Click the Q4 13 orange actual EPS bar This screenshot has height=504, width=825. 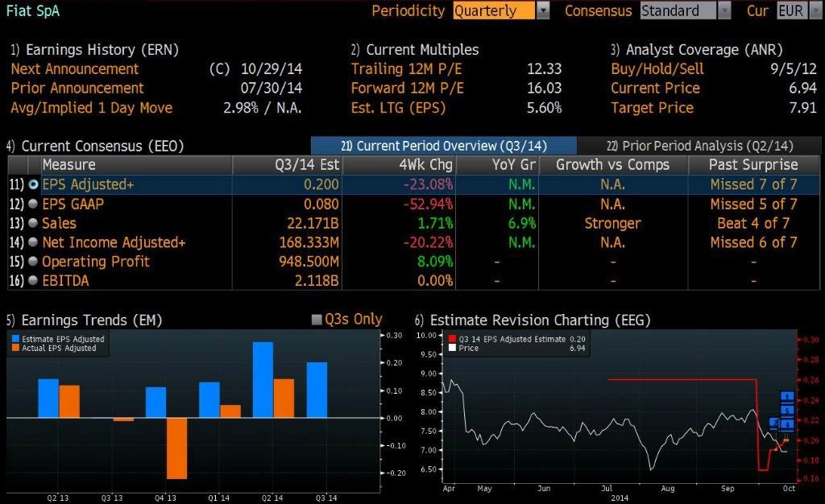pos(176,448)
